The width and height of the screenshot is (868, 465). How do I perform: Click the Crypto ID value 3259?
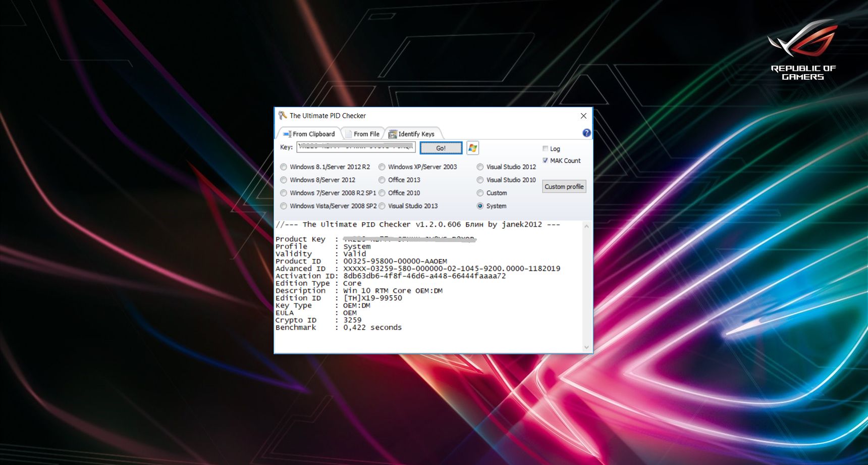pyautogui.click(x=352, y=320)
